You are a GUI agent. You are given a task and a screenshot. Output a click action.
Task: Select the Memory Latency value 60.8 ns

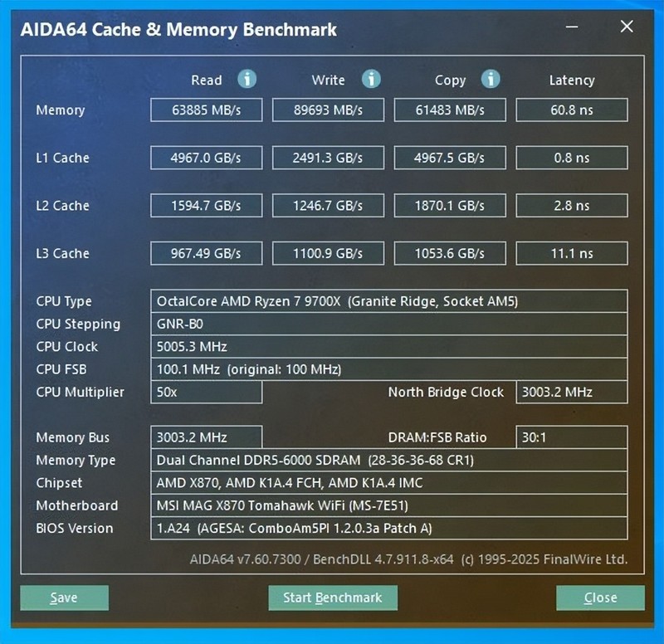(x=571, y=110)
